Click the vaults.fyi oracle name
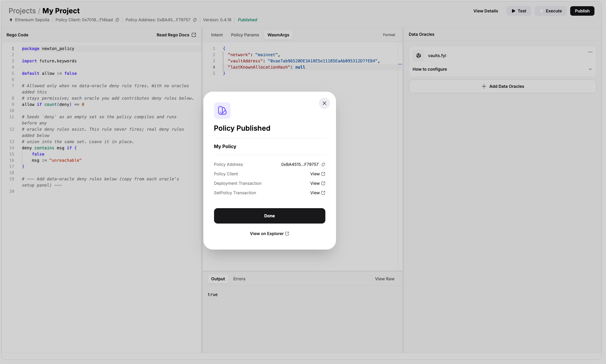606x364 pixels. 437,56
